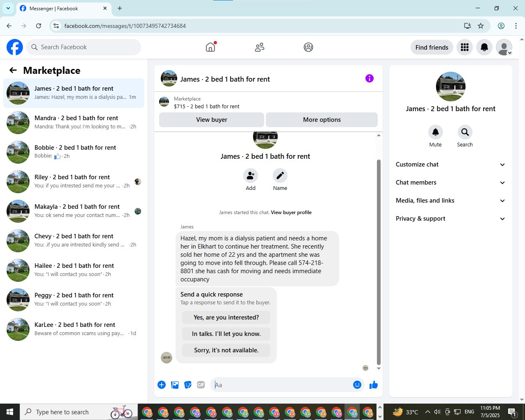Bookmark this page with the star icon
The height and width of the screenshot is (420, 525).
coord(481,26)
